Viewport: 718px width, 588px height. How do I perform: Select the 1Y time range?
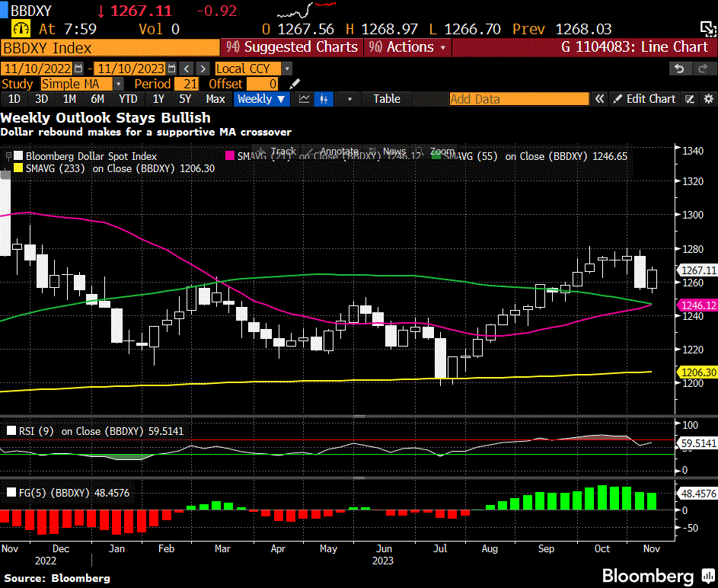(158, 99)
